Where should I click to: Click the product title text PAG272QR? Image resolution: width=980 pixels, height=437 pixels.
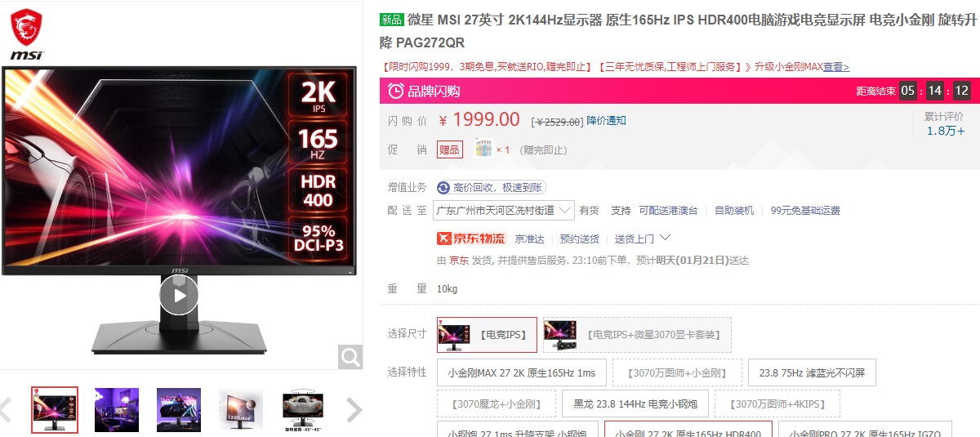[x=430, y=42]
